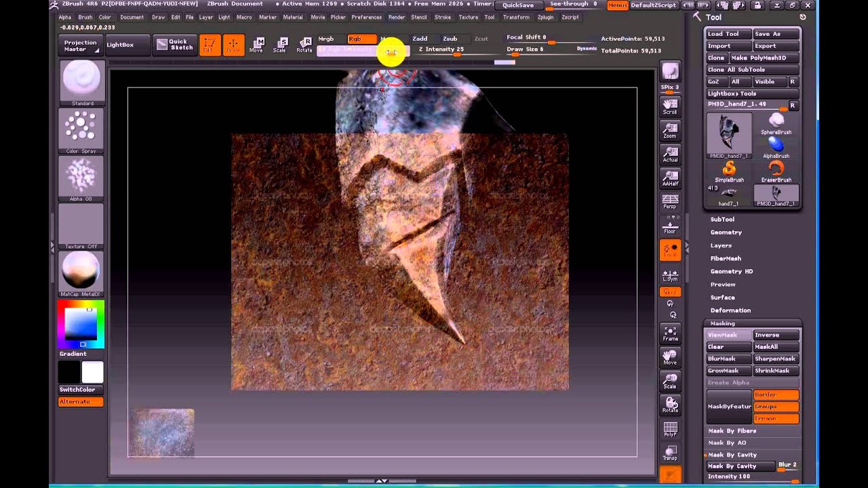Expand the FiberMesh subpalette
868x488 pixels.
click(726, 258)
